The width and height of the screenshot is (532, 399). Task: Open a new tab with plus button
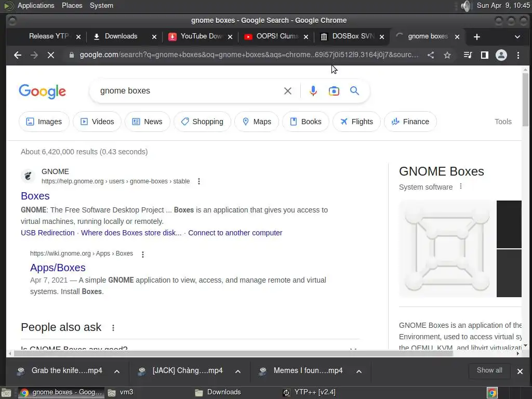click(477, 37)
